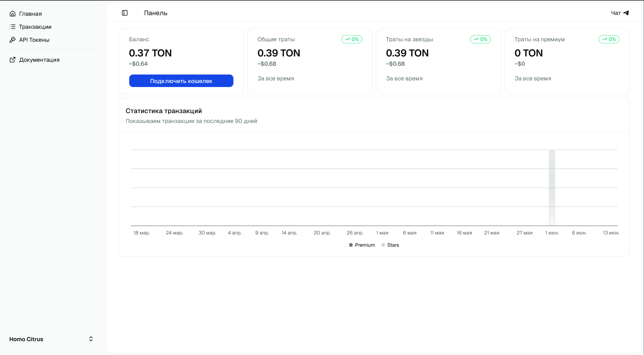Click the 18 мар. axis label
Image resolution: width=644 pixels, height=355 pixels.
click(142, 233)
